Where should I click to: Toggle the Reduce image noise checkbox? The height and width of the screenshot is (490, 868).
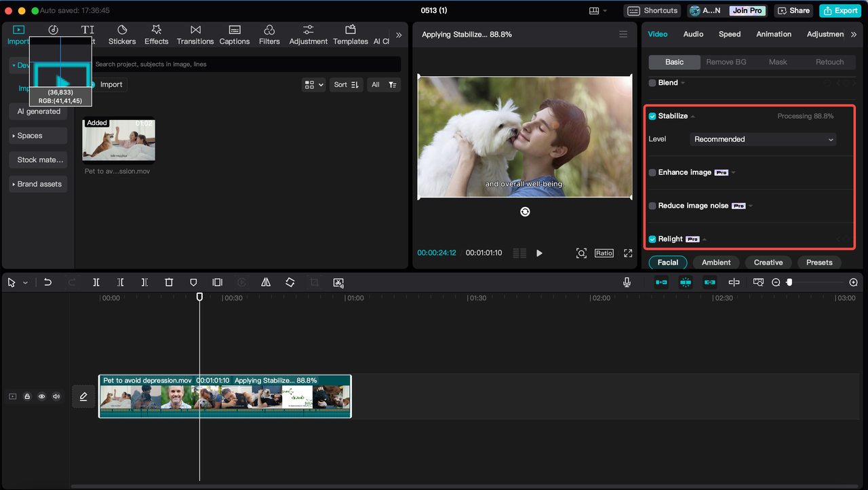click(x=652, y=206)
